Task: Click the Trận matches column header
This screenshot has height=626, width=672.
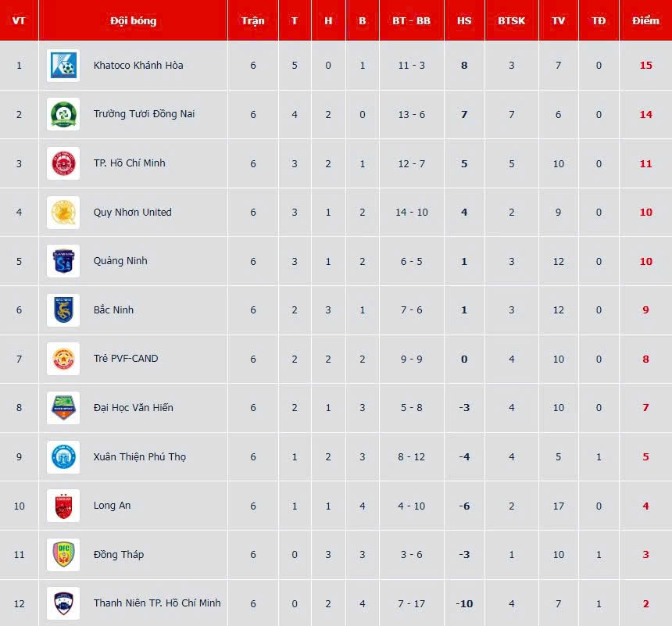Action: tap(253, 20)
